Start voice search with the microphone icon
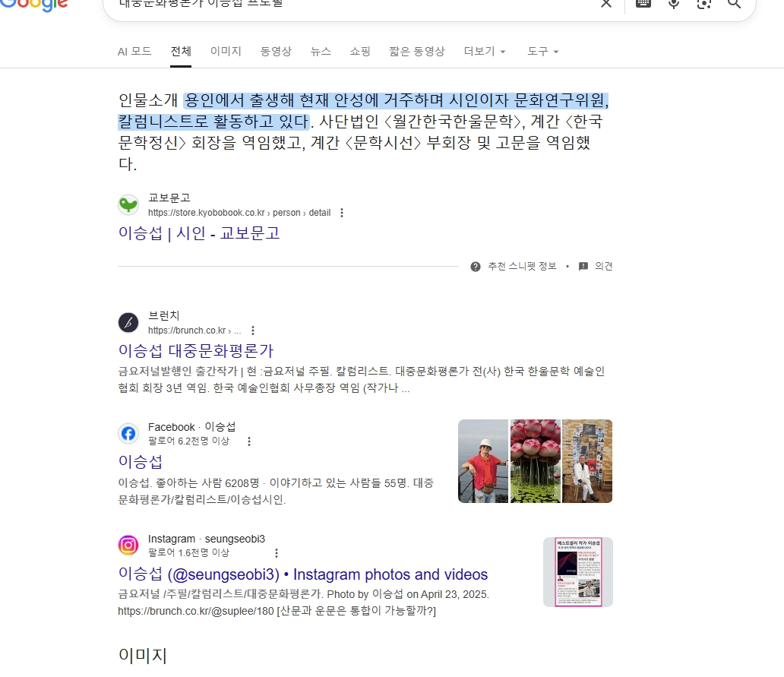 click(x=673, y=4)
